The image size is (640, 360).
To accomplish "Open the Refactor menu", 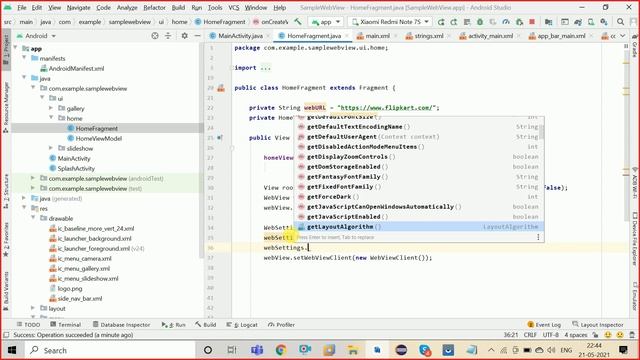I will pos(154,7).
